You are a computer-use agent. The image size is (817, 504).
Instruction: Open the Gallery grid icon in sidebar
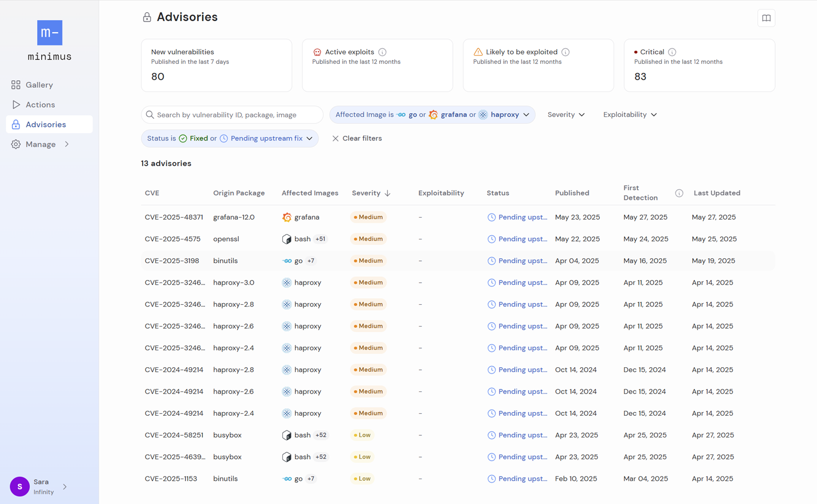(16, 85)
